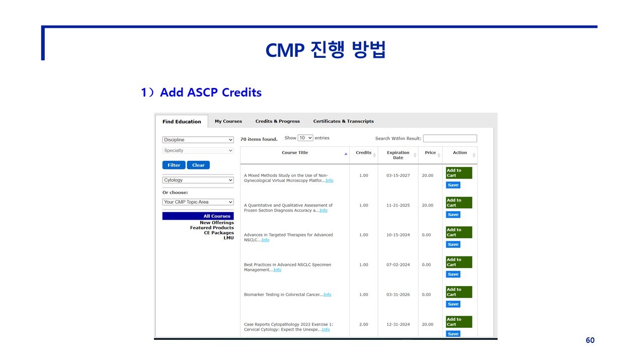Click the 2.00 credits cell
The image size is (644, 362).
click(364, 325)
